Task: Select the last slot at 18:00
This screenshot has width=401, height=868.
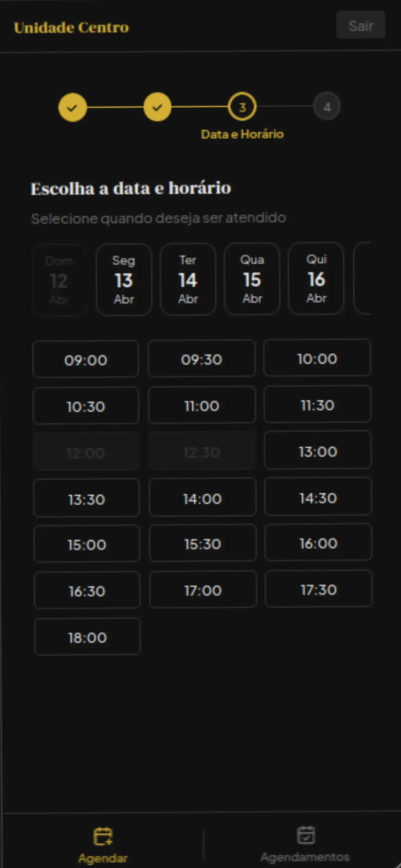Action: (87, 637)
